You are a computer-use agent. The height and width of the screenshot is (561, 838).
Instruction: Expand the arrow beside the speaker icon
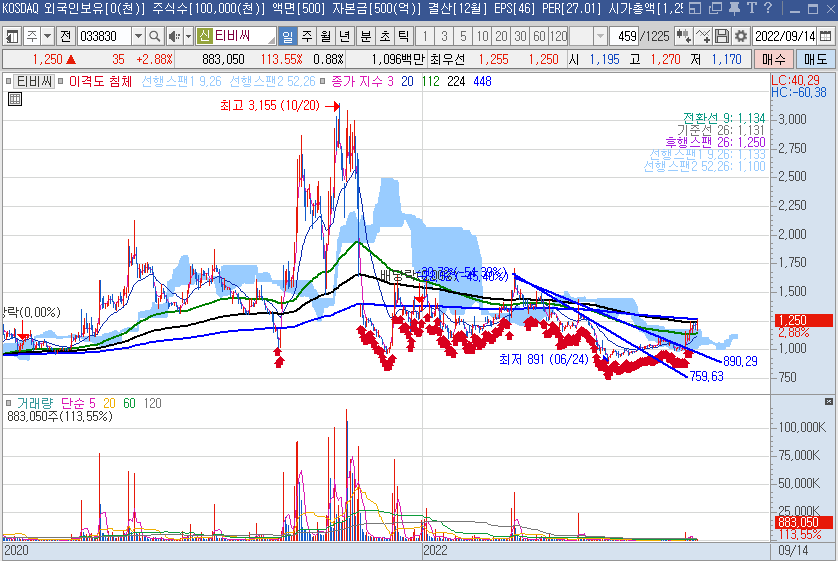188,36
